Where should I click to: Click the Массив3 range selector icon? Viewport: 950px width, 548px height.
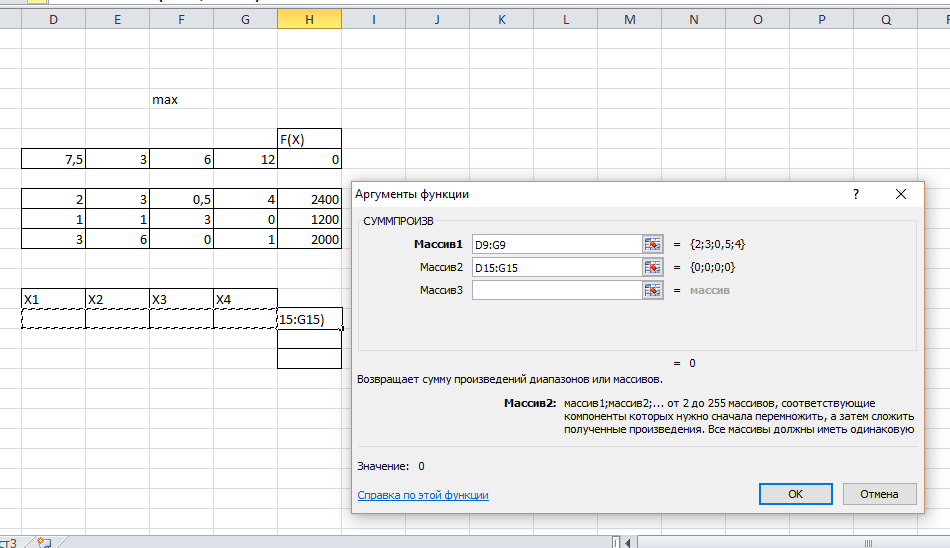pos(653,290)
